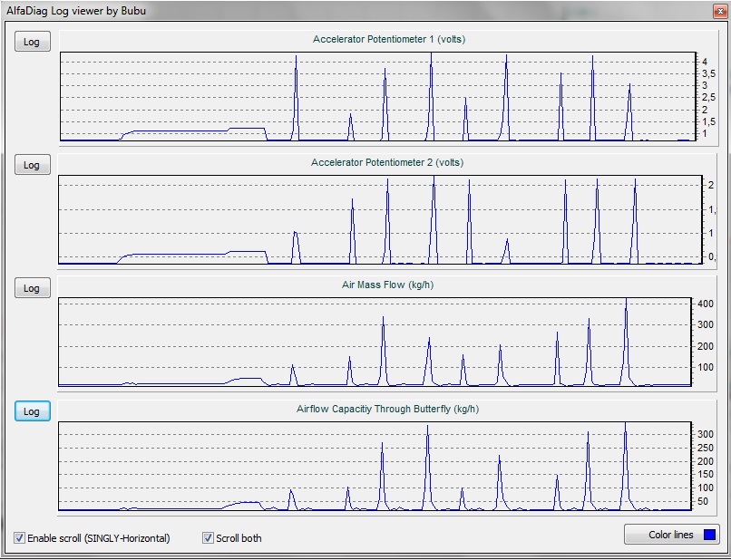The height and width of the screenshot is (560, 731).
Task: Click the 3,5 axis label on Potentiometer 1 chart
Action: click(708, 73)
